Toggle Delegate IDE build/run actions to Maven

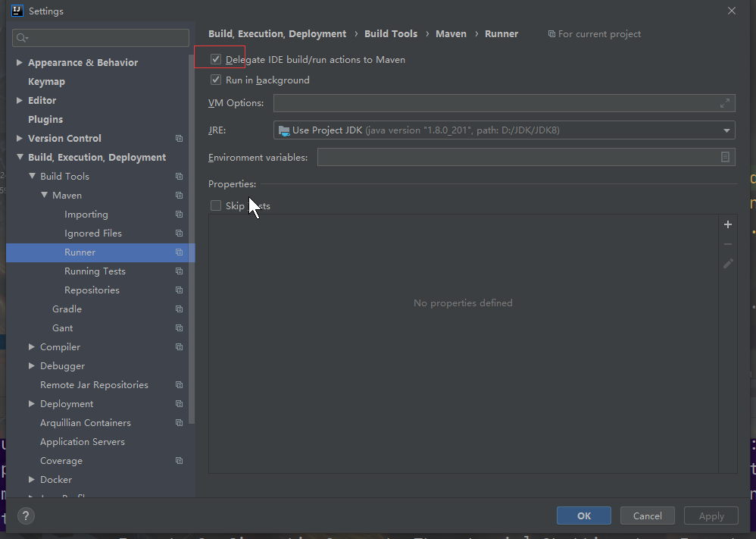pyautogui.click(x=216, y=59)
